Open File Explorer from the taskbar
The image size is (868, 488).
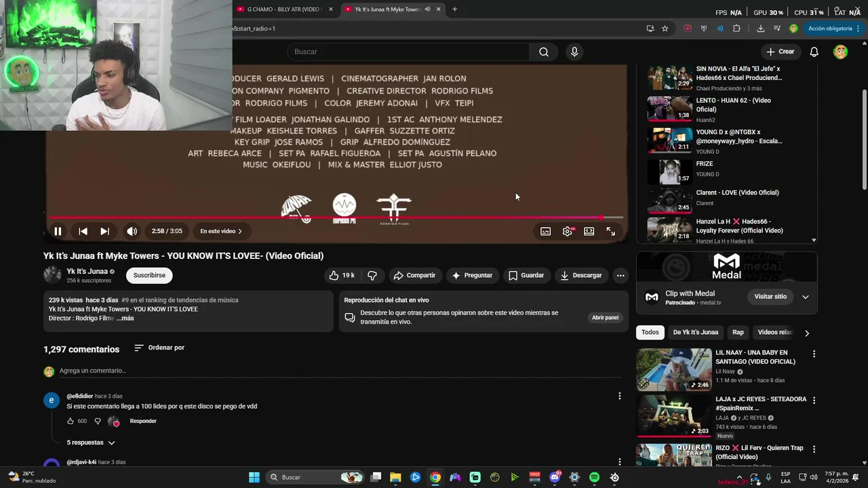click(x=395, y=477)
